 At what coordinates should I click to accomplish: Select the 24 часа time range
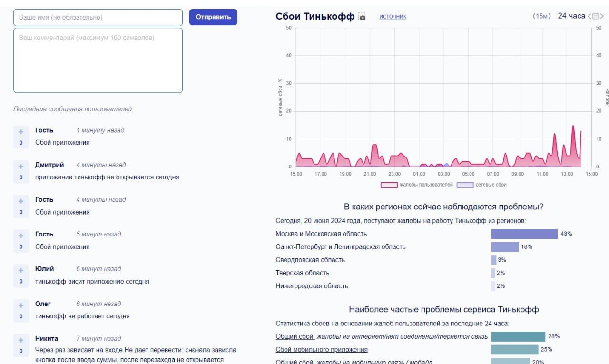(x=571, y=16)
